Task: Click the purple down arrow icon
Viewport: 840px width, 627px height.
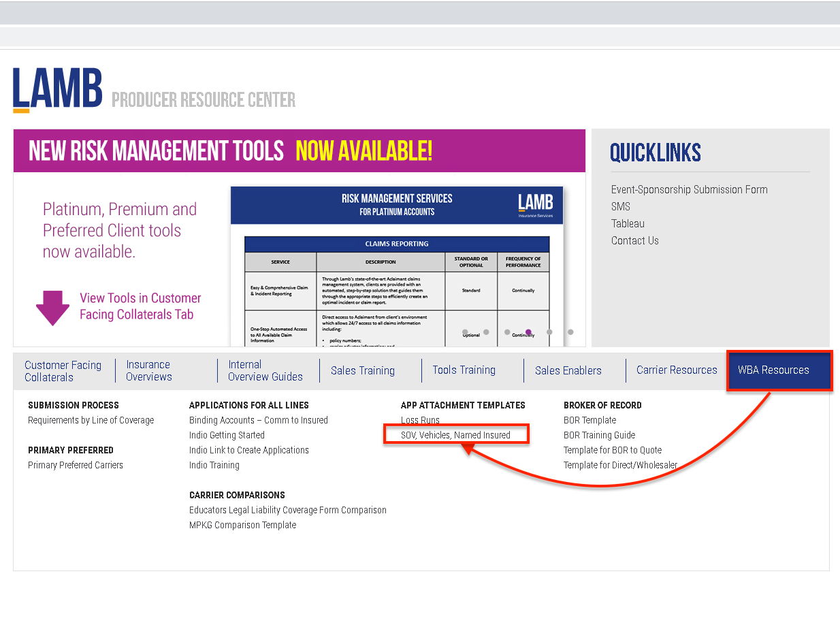Action: [52, 308]
